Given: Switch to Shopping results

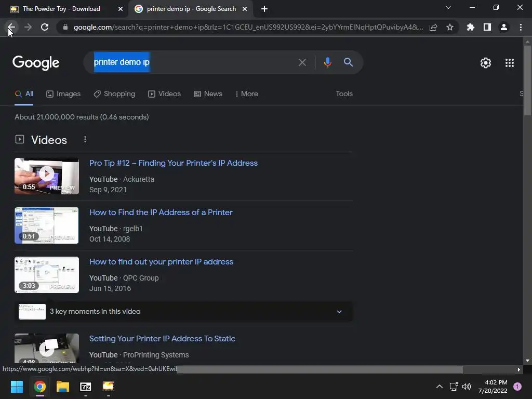Looking at the screenshot, I should [114, 94].
